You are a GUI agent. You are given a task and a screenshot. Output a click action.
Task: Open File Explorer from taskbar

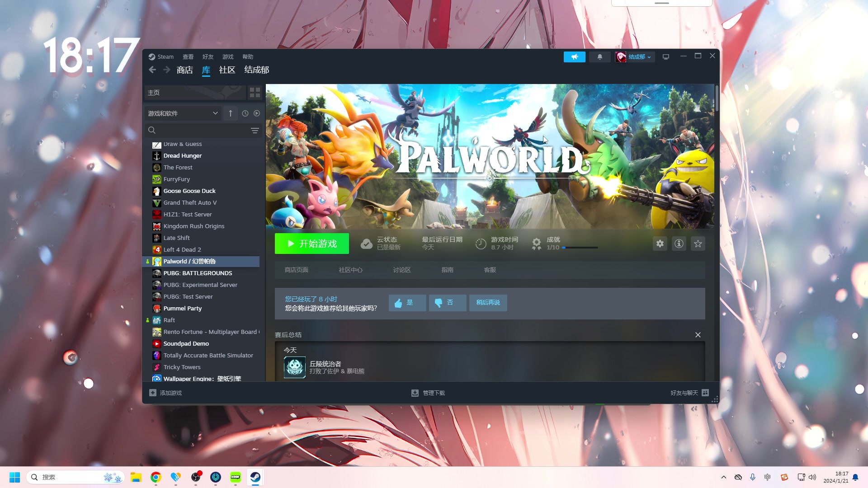point(136,477)
